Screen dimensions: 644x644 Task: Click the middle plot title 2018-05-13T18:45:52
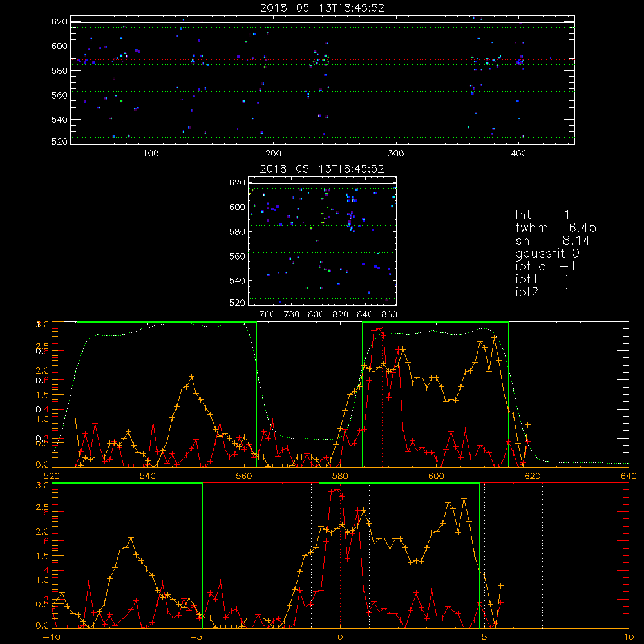323,169
